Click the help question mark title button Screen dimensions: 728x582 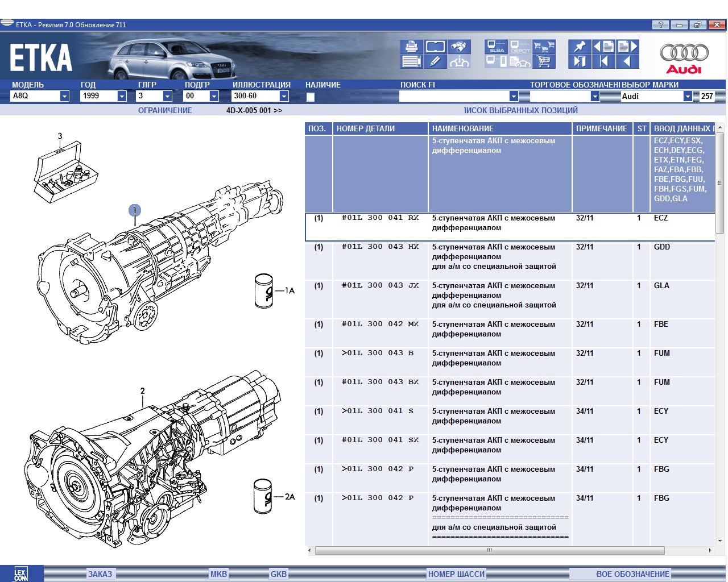click(x=660, y=24)
